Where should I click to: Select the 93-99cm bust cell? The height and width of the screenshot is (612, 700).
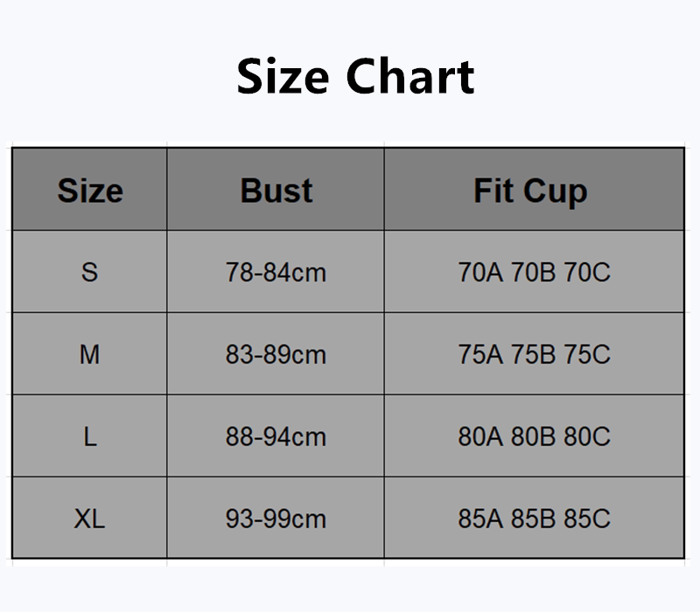coord(276,518)
